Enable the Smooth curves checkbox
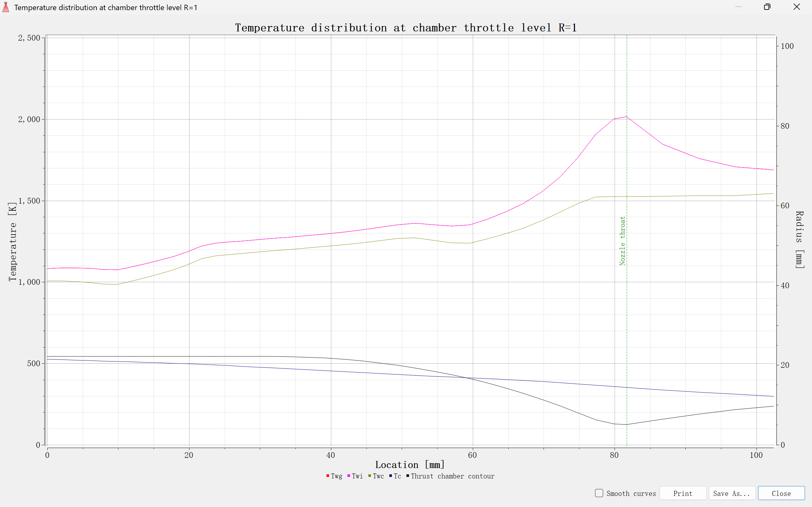This screenshot has width=812, height=507. [599, 493]
